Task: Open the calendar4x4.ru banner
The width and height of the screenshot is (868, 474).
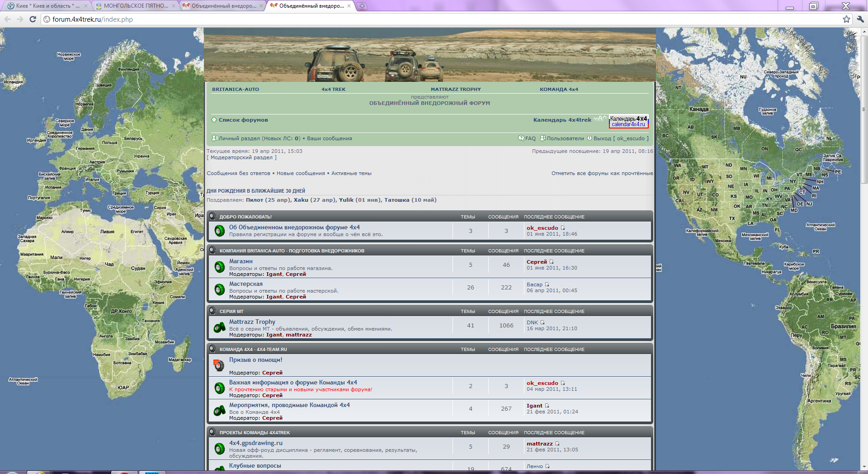Action: 628,122
